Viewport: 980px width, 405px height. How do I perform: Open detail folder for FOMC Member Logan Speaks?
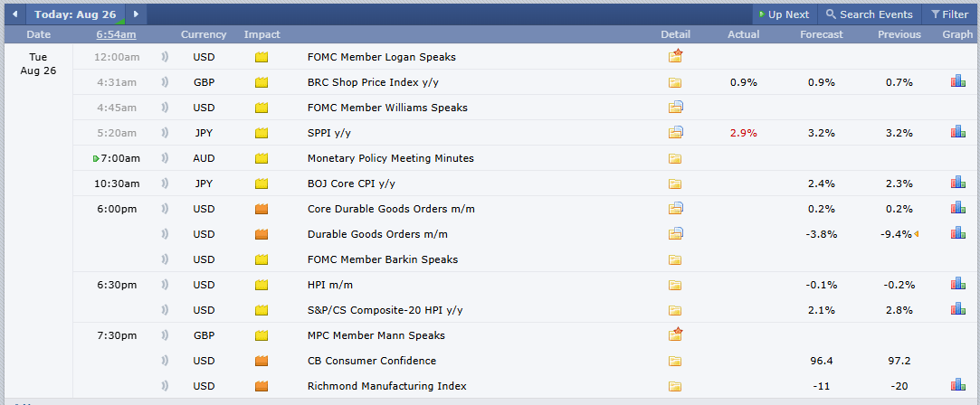coord(675,57)
